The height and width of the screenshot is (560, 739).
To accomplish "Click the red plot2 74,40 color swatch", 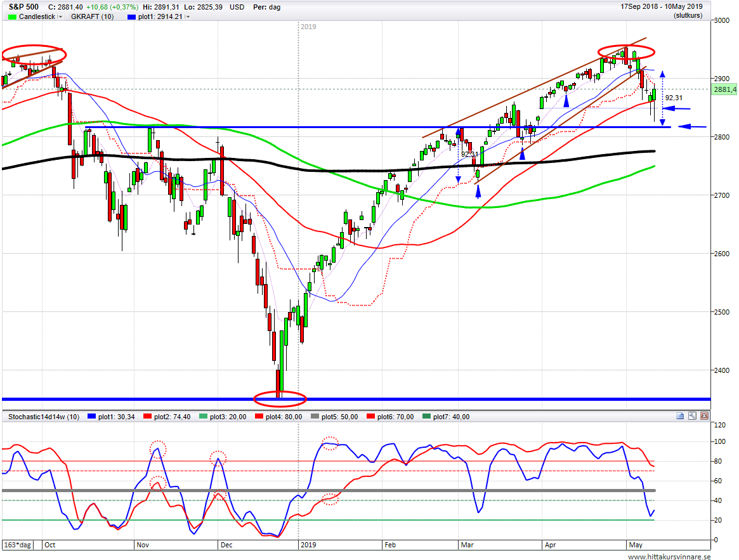I will click(x=148, y=417).
